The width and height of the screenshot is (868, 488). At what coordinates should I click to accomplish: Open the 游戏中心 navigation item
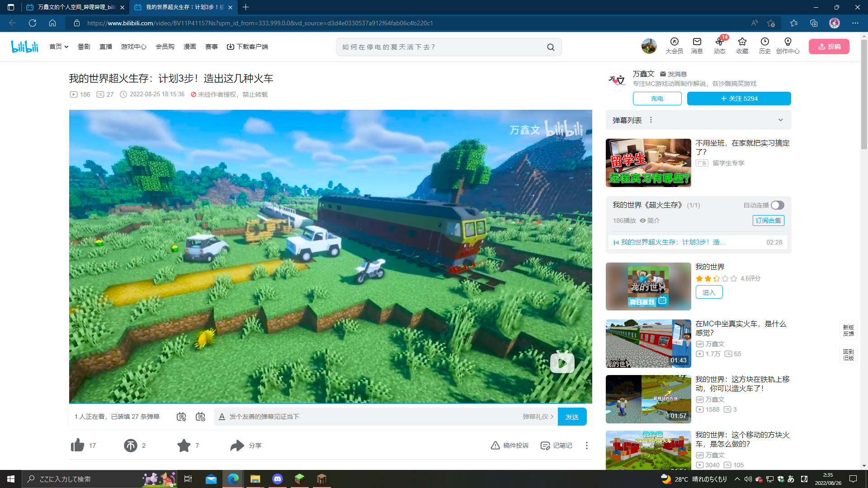pyautogui.click(x=133, y=47)
